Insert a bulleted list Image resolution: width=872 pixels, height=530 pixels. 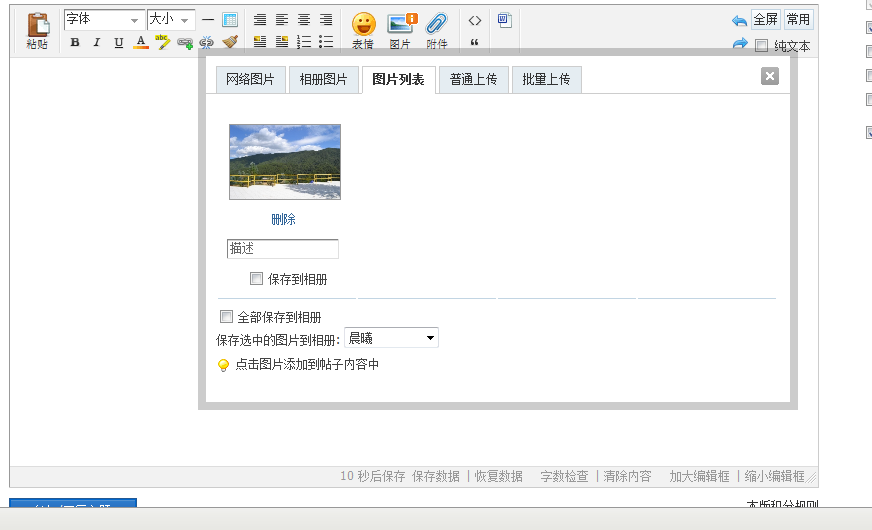click(x=326, y=42)
